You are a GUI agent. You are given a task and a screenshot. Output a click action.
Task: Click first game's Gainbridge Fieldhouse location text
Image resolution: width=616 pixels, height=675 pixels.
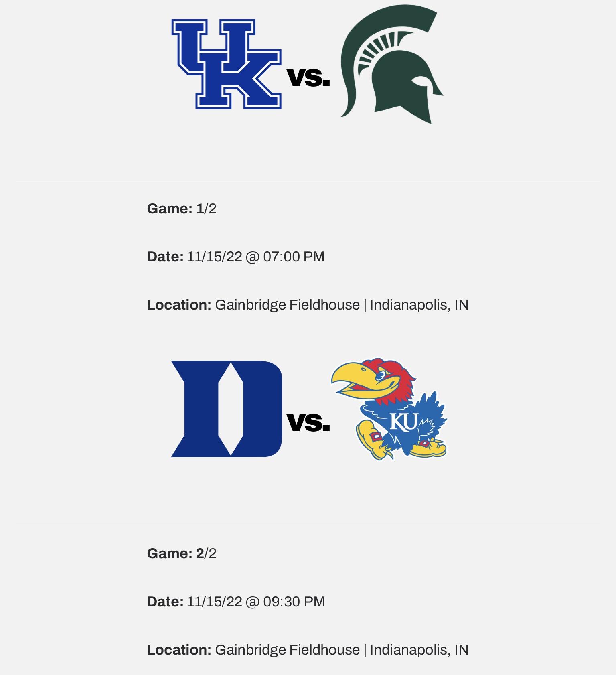click(x=287, y=305)
